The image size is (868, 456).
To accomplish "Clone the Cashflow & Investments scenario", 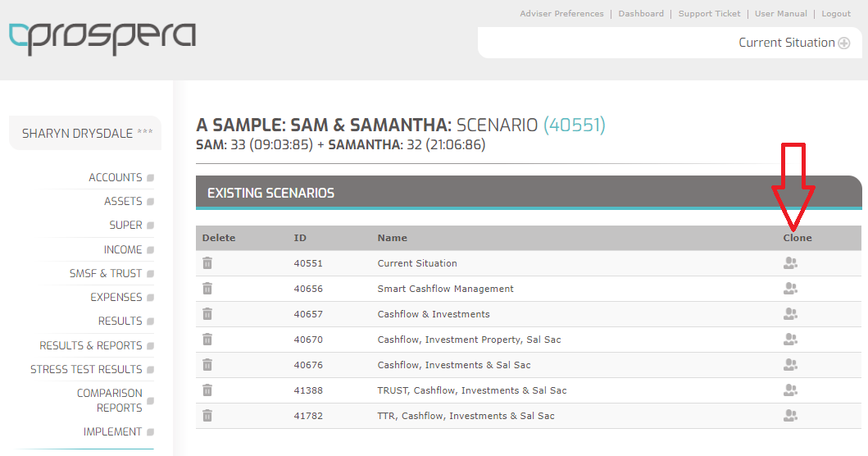I will pyautogui.click(x=790, y=314).
